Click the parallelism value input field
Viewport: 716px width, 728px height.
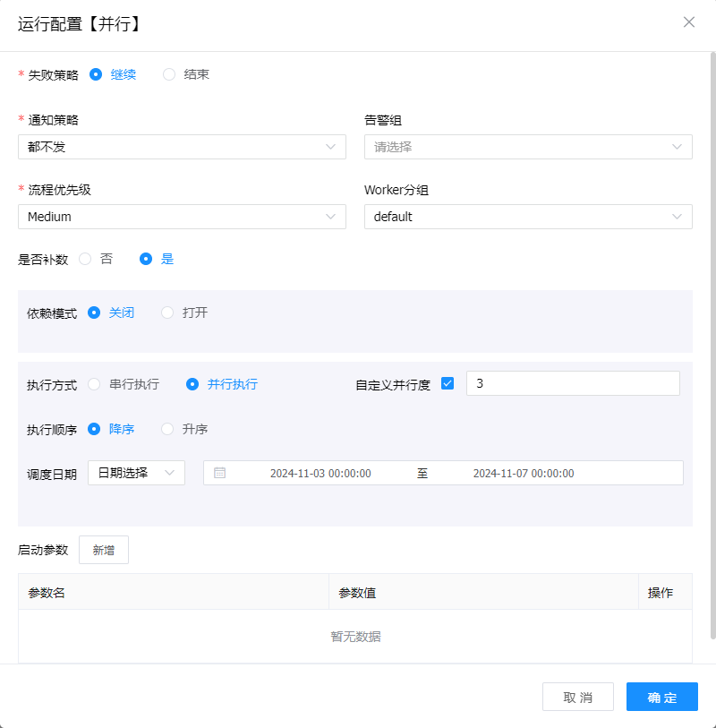573,383
